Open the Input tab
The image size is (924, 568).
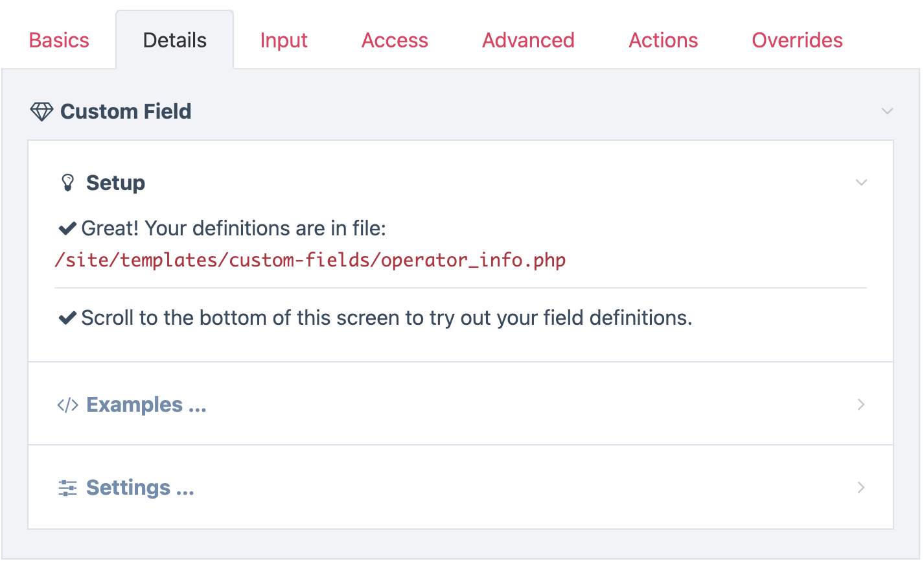tap(284, 40)
